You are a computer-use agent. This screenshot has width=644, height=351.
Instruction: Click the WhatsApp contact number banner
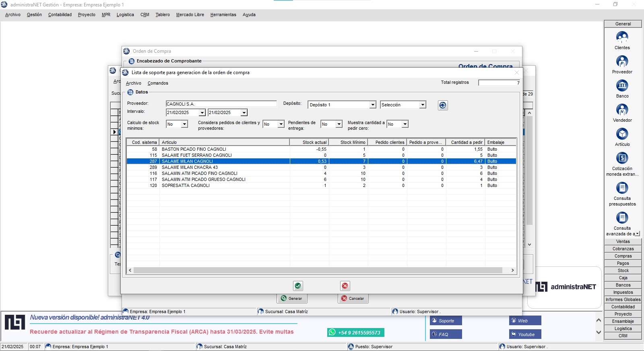tap(356, 332)
